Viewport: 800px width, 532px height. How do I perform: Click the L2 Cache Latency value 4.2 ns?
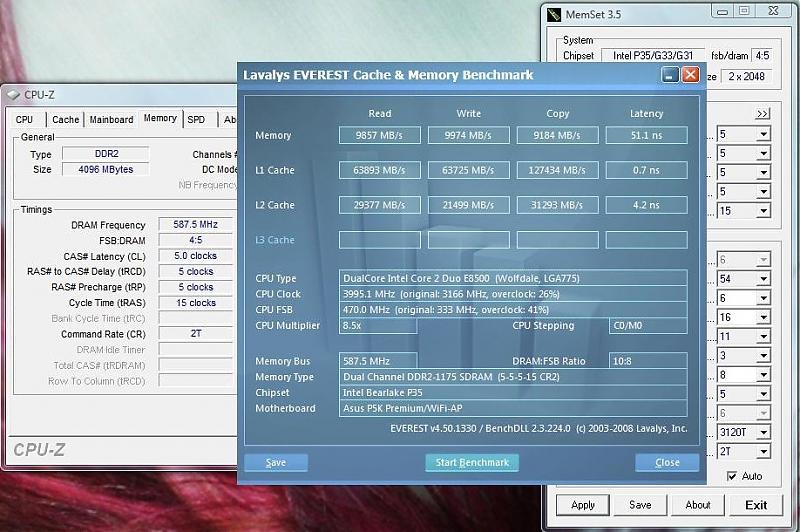point(646,205)
